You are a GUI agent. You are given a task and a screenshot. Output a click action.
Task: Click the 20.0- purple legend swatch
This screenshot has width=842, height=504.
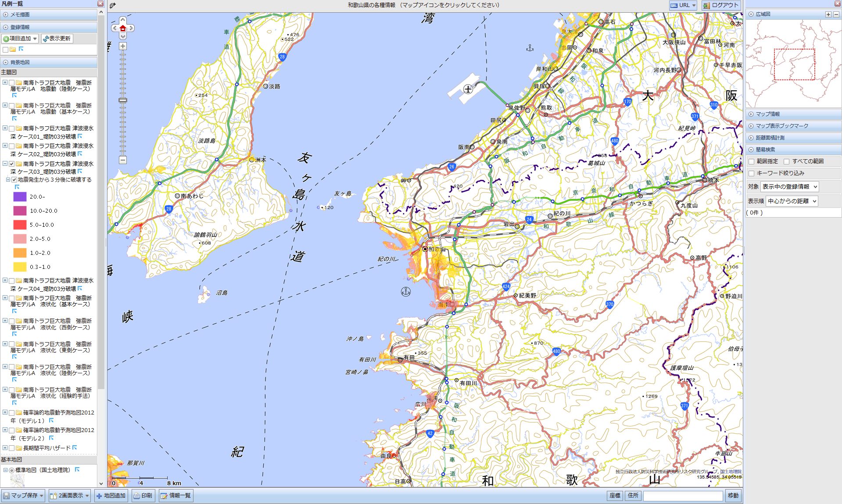pos(20,197)
